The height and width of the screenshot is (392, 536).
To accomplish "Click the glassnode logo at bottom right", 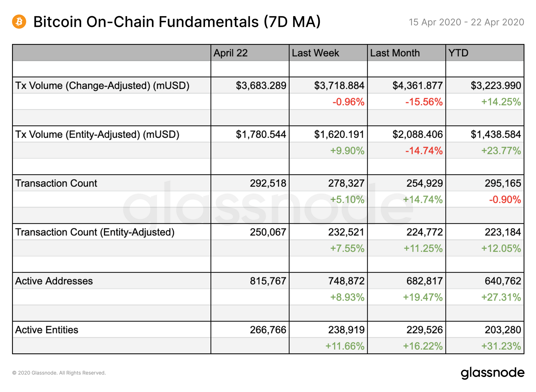I will pos(492,373).
